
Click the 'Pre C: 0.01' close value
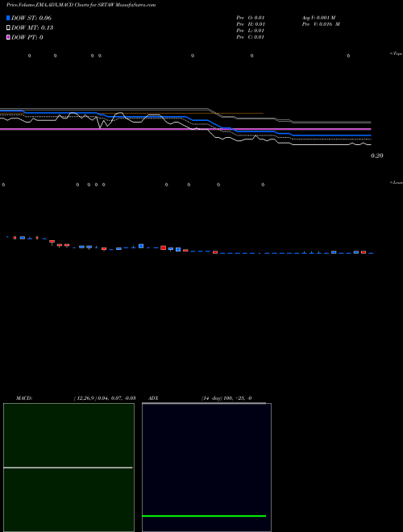click(251, 37)
